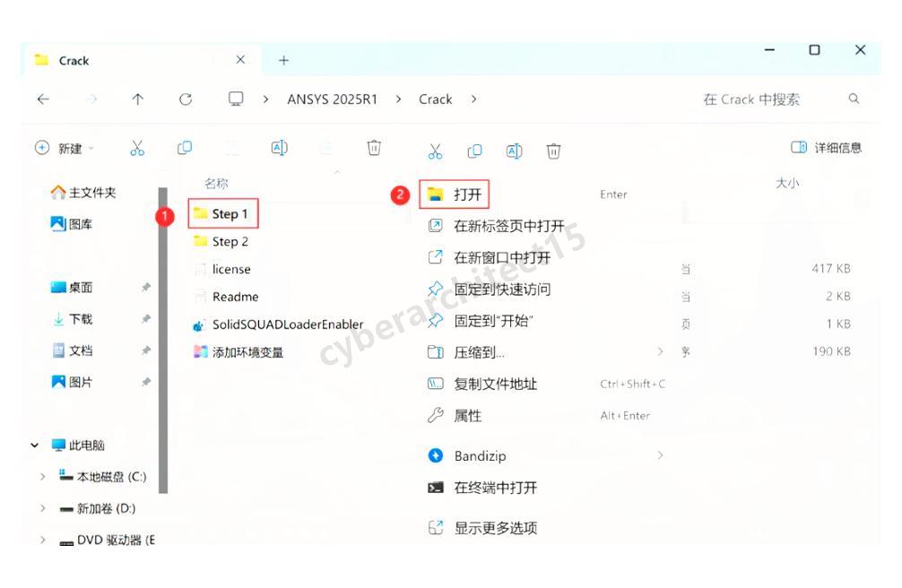Click toolbar trash delete icon
The width and height of the screenshot is (902, 588).
375,148
